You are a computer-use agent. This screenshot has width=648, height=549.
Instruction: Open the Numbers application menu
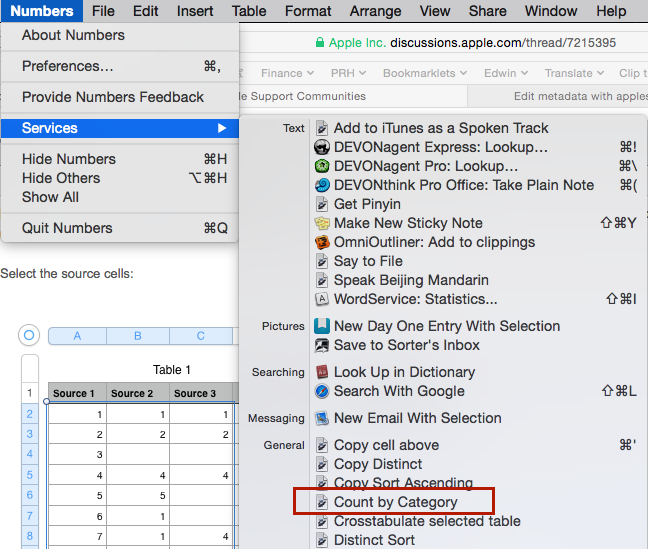click(42, 11)
